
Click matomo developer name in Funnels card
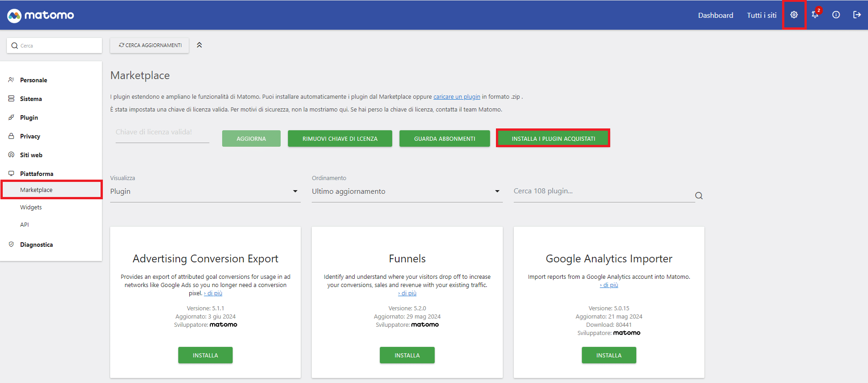point(425,324)
